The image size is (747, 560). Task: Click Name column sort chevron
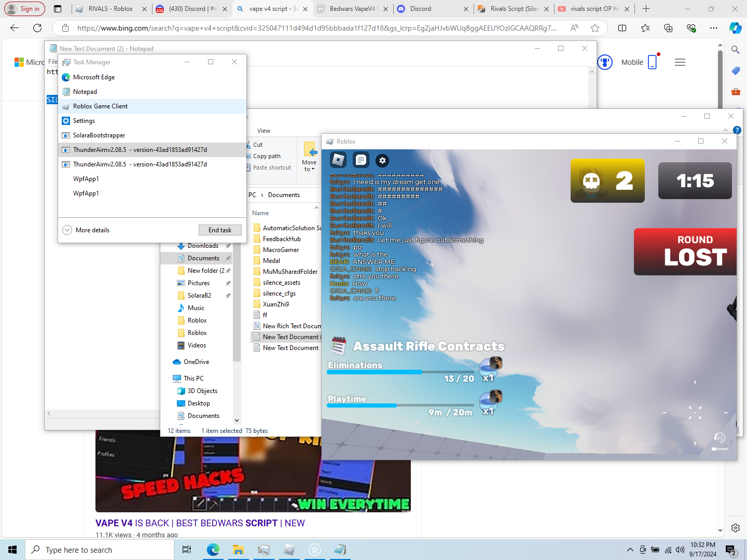click(316, 207)
